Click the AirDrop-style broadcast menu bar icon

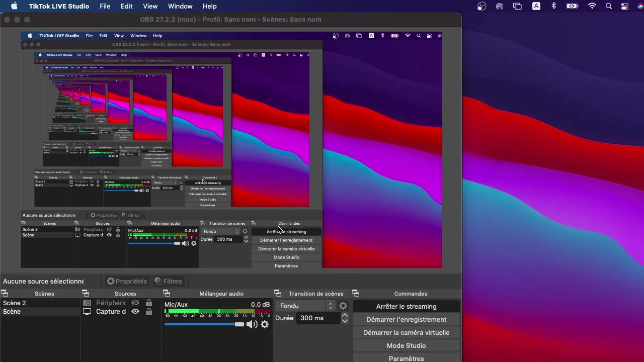(500, 6)
